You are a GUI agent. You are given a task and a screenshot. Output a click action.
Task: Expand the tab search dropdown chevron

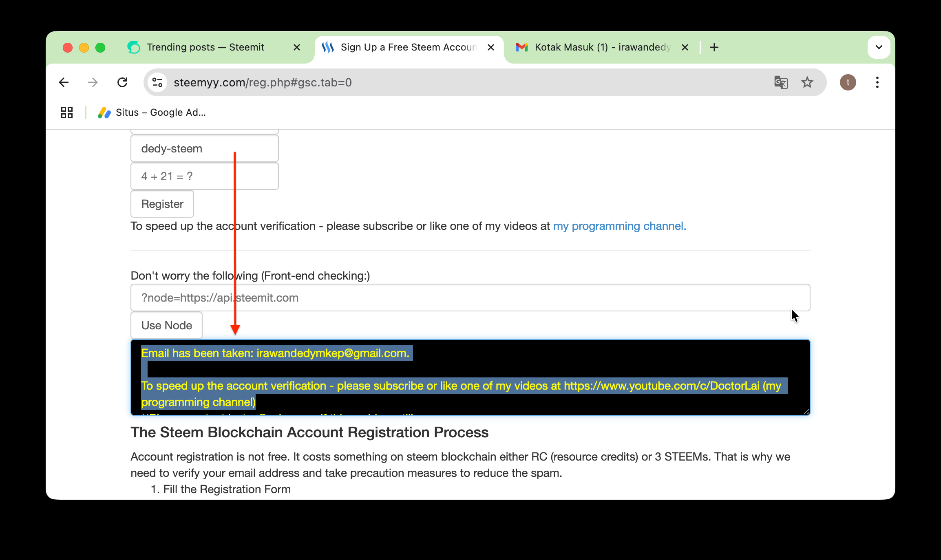point(879,47)
